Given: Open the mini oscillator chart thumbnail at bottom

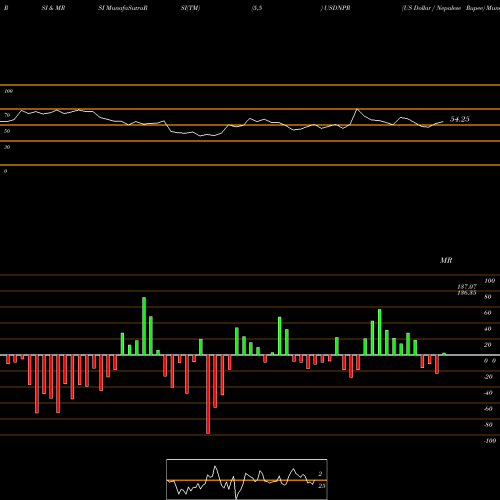Looking at the screenshot, I should point(247,479).
